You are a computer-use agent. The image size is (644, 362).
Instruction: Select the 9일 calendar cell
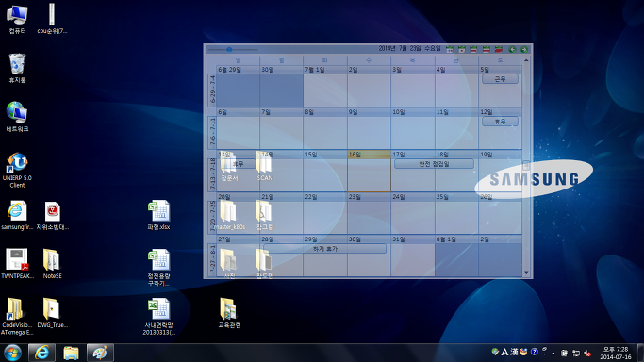(369, 128)
